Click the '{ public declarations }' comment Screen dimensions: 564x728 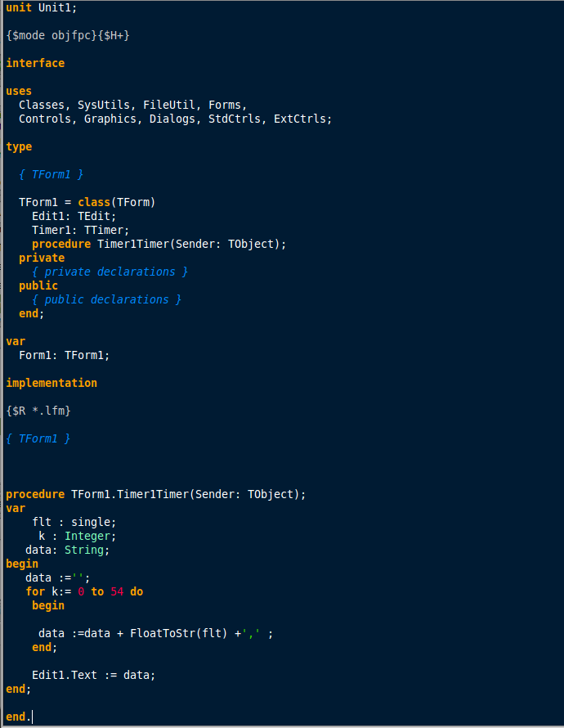[x=106, y=299]
